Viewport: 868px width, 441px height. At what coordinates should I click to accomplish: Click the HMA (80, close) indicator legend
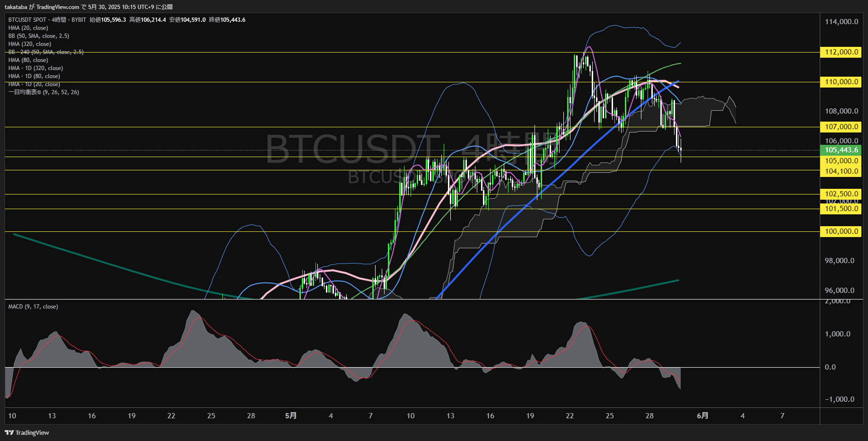(28, 60)
